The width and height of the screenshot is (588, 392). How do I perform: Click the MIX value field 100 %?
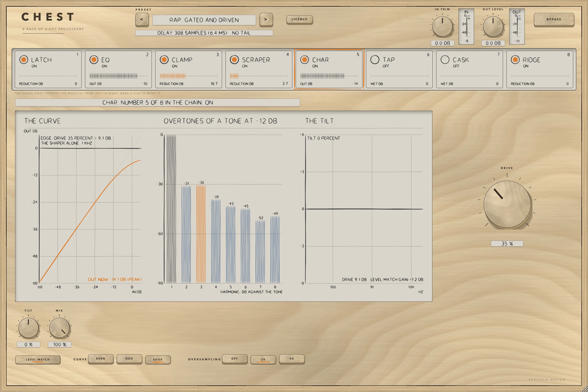59,344
